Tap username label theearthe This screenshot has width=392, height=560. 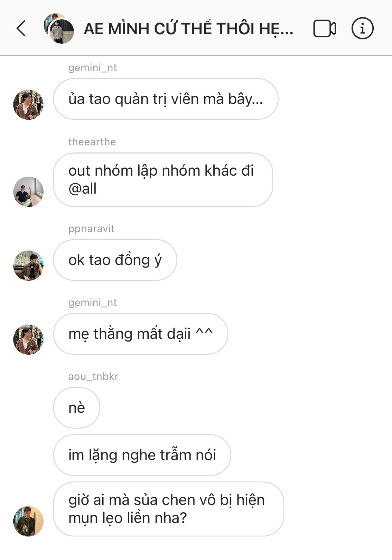click(92, 142)
